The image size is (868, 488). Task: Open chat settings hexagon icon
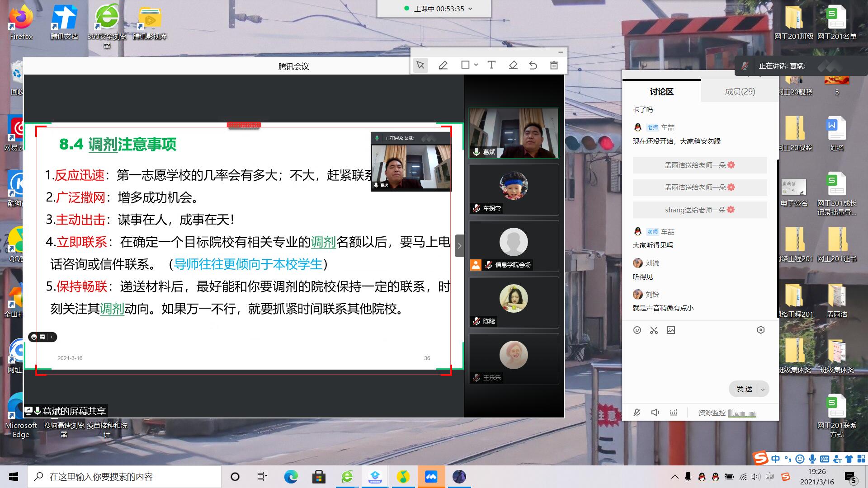(761, 330)
